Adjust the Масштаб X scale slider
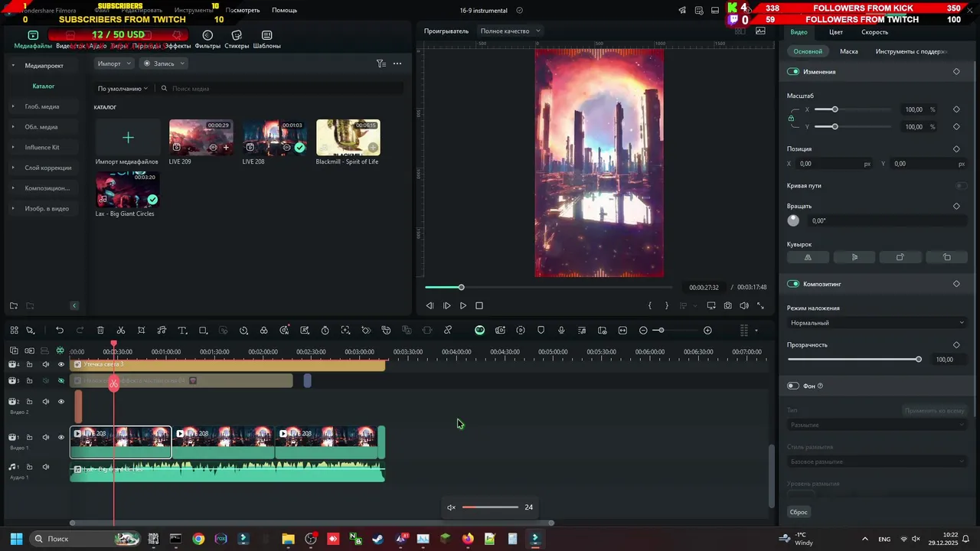Screen dimensions: 980x551 click(853, 109)
